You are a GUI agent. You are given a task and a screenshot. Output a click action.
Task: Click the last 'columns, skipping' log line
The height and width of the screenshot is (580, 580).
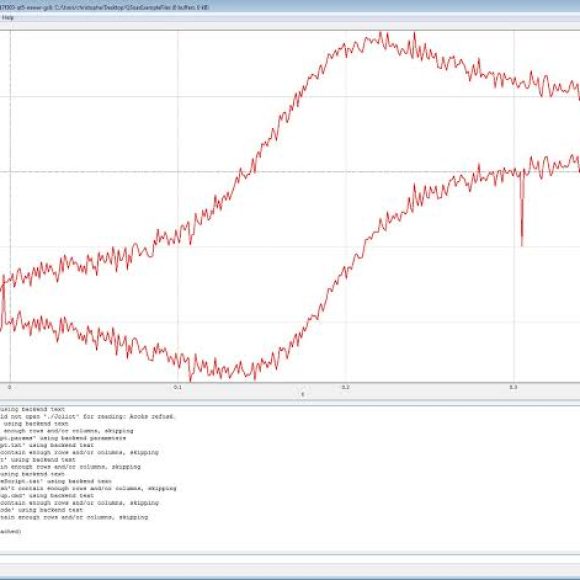pyautogui.click(x=74, y=517)
